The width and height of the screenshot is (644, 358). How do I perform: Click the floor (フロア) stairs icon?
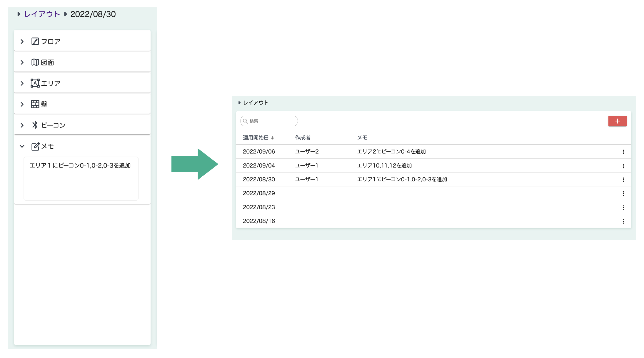pyautogui.click(x=35, y=41)
